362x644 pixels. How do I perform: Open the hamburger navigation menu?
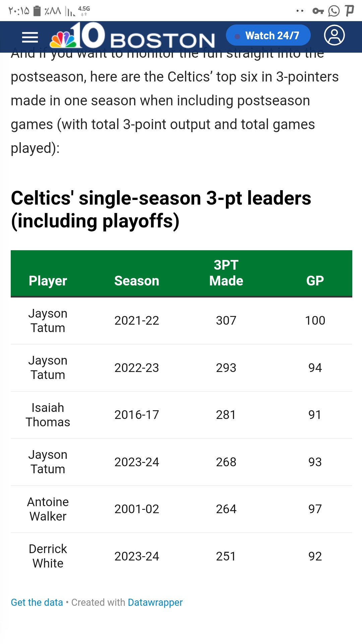point(30,37)
